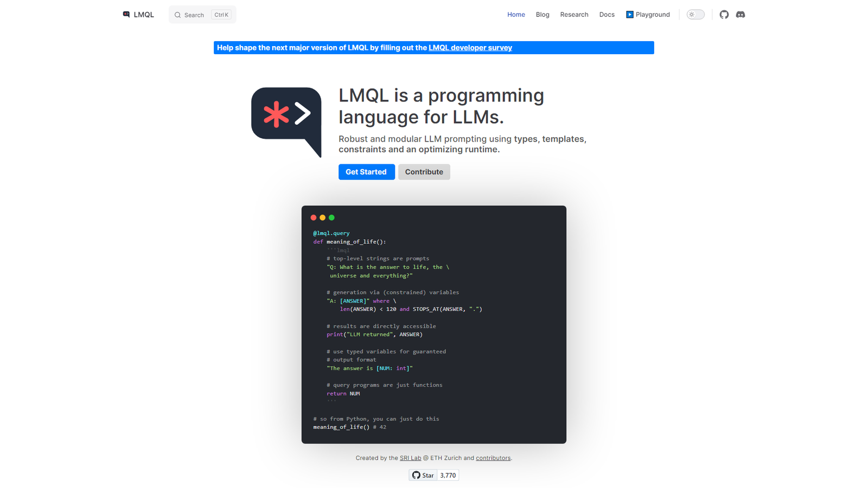Open the Research nav item

coord(574,15)
